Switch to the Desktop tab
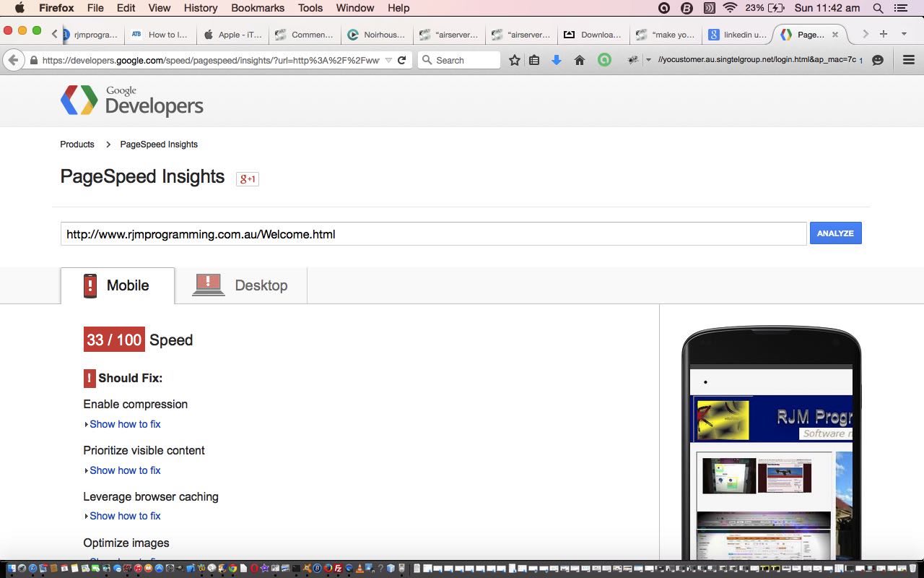This screenshot has width=924, height=578. pos(240,285)
